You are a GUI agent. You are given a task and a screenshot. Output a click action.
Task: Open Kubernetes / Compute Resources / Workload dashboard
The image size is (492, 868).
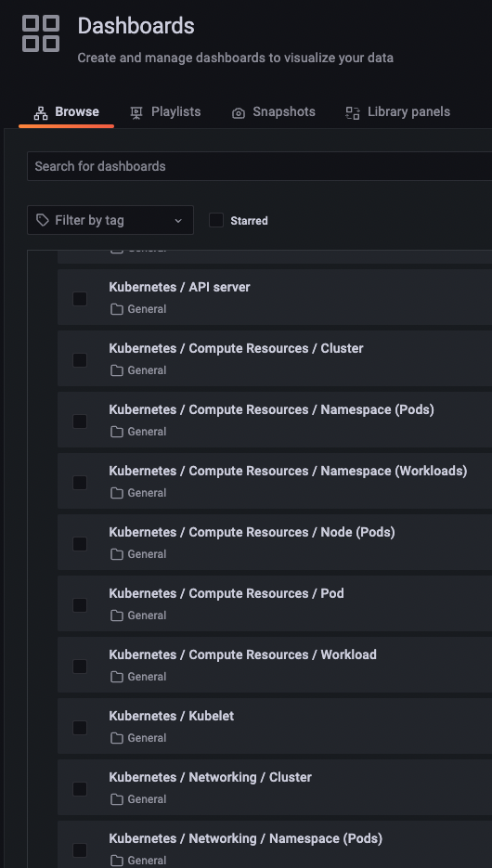tap(243, 654)
